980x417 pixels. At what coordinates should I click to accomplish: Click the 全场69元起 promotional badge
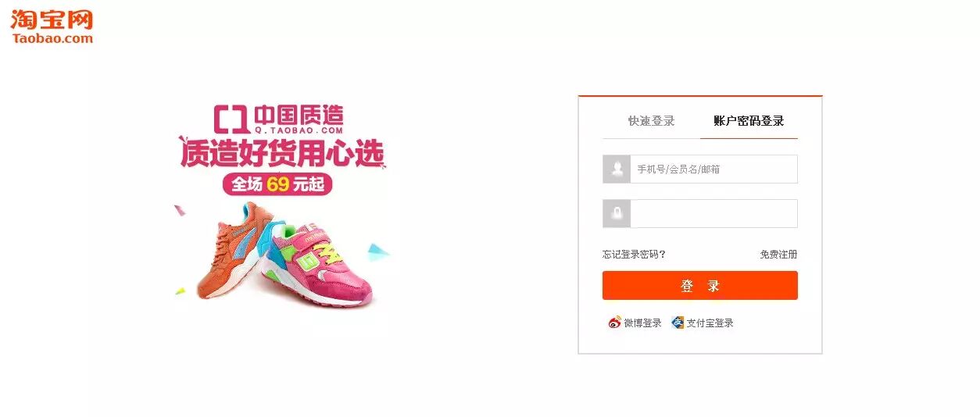click(x=277, y=184)
